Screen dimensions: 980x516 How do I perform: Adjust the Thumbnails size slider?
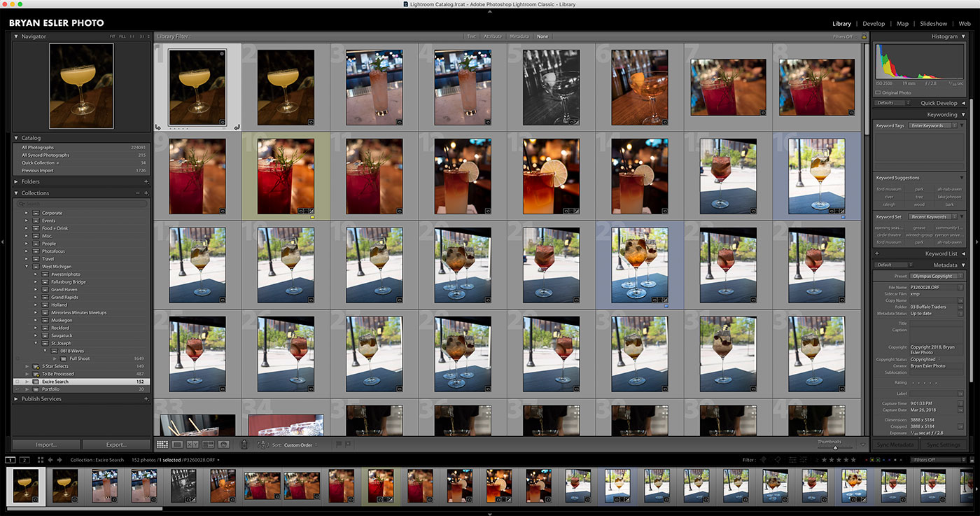click(x=834, y=447)
